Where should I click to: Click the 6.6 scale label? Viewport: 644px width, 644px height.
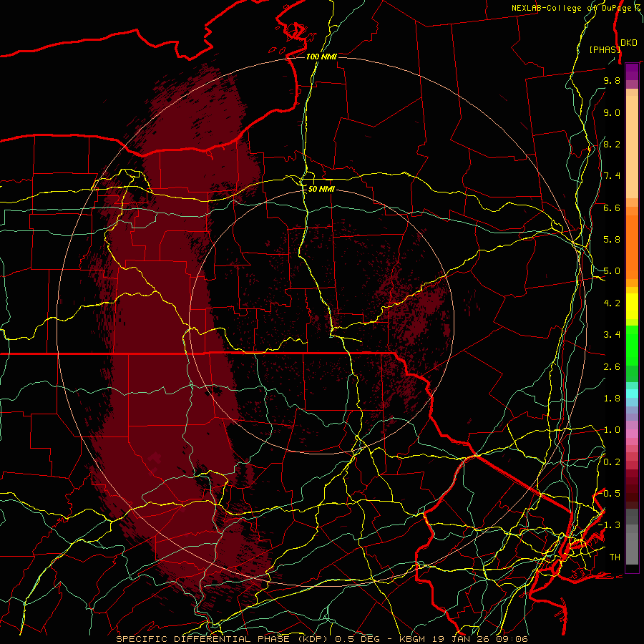click(612, 208)
